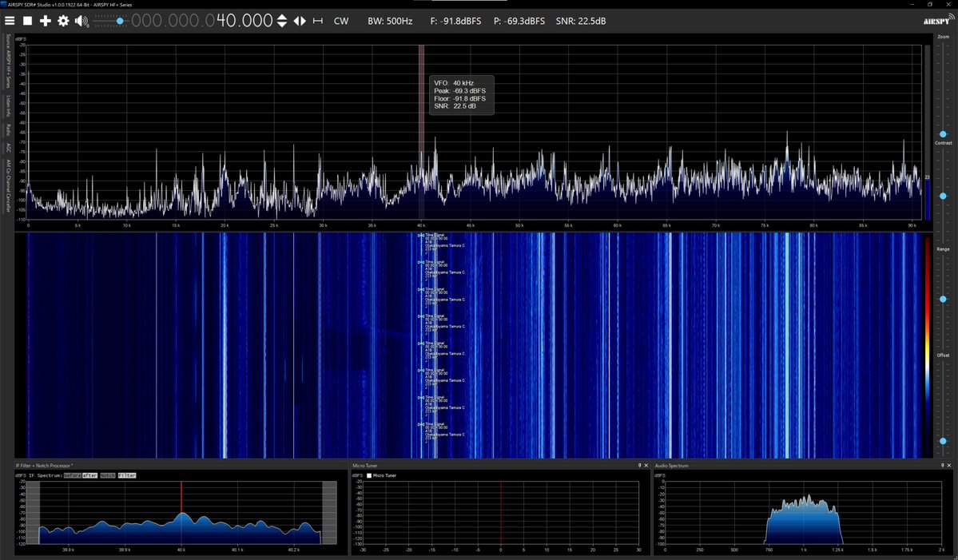Pin the Audio Spectrum panel
Viewport: 958px width, 560px height.
pos(940,466)
